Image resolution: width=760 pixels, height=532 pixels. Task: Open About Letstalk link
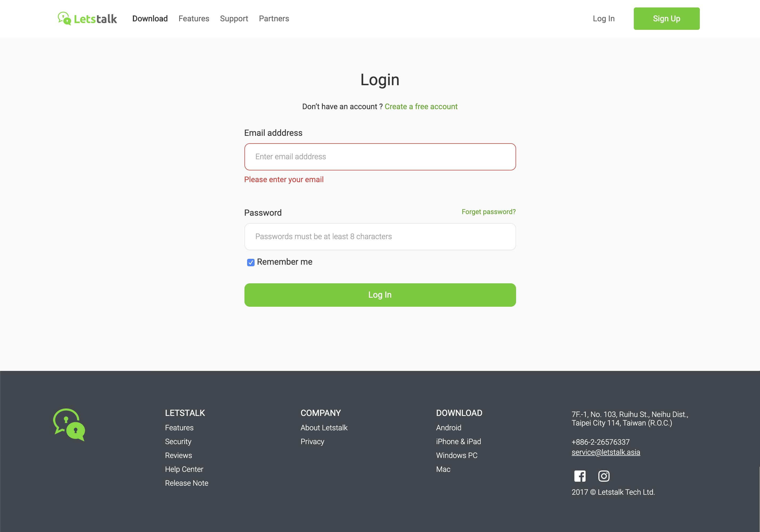click(324, 428)
